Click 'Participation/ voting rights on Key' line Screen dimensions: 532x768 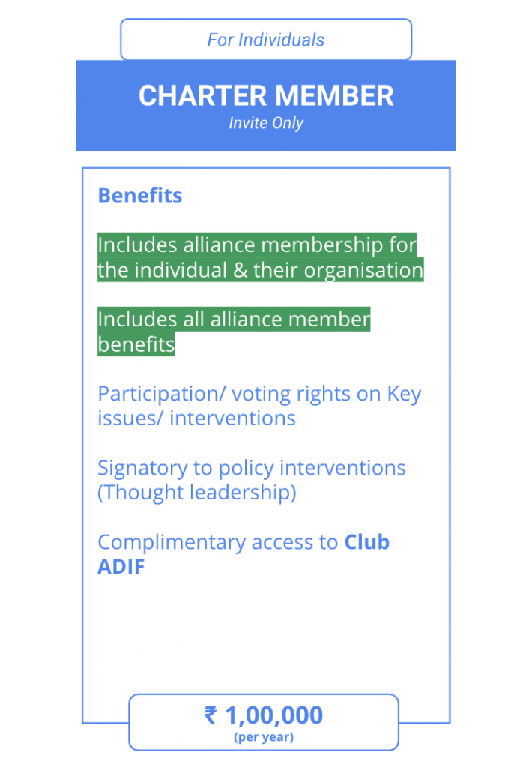[x=259, y=394]
